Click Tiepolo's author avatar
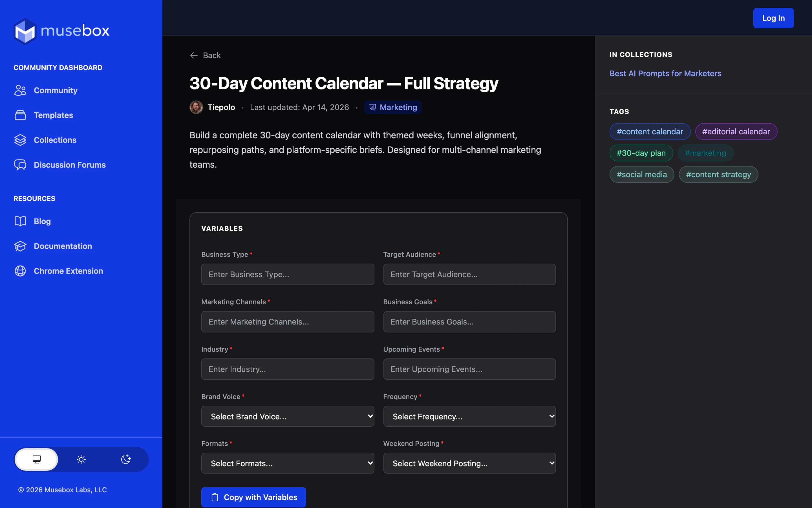This screenshot has width=812, height=508. point(196,108)
